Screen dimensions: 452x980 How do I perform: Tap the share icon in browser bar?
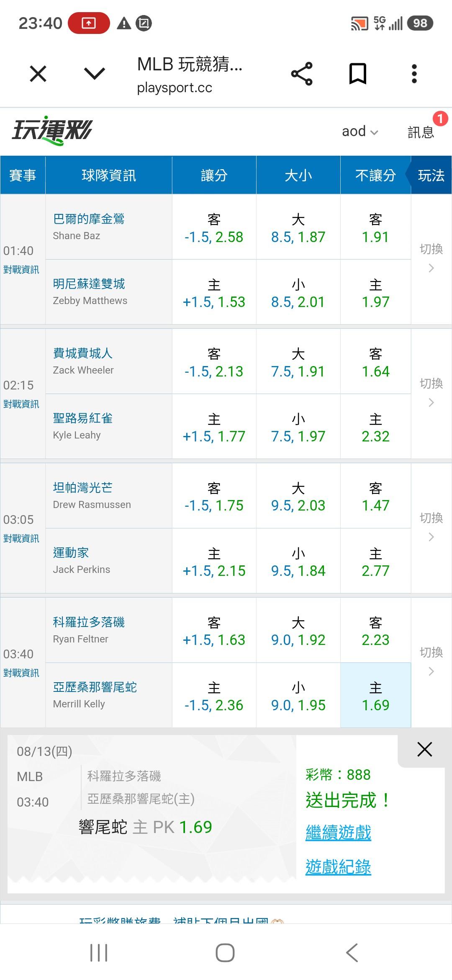coord(302,74)
